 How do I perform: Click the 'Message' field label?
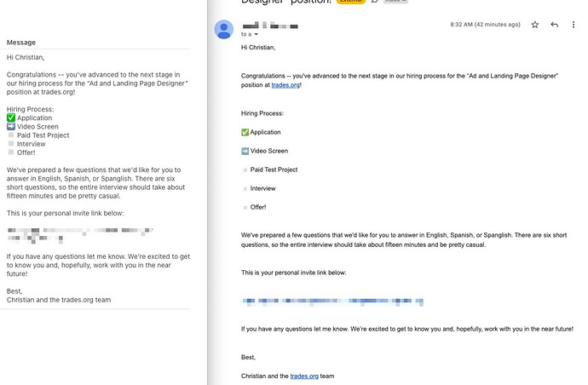pyautogui.click(x=20, y=42)
